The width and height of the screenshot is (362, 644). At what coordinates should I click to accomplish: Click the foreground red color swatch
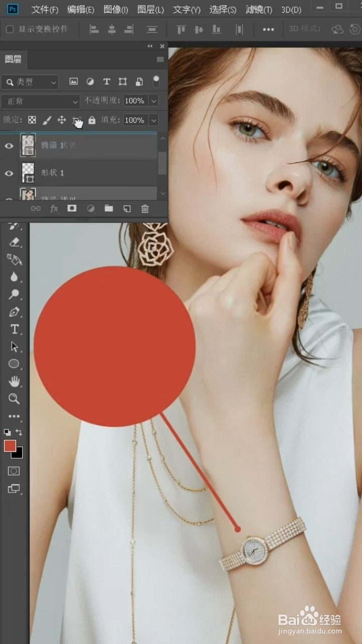pyautogui.click(x=10, y=446)
